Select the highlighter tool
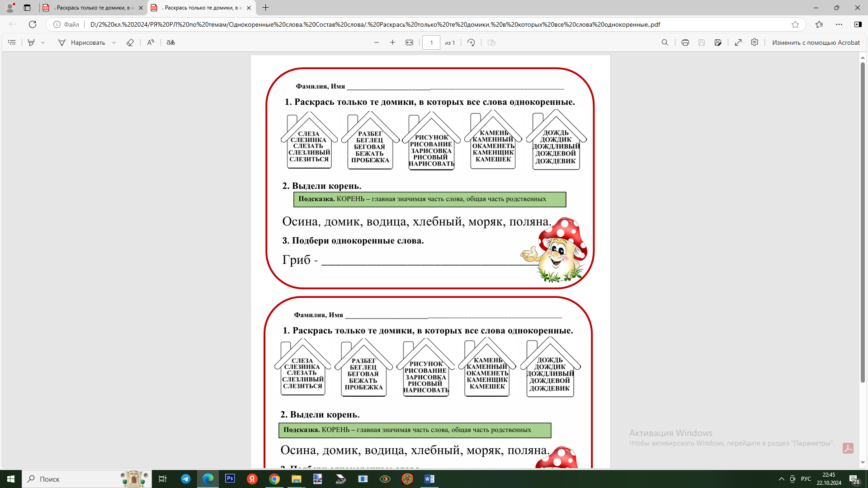 pyautogui.click(x=31, y=42)
